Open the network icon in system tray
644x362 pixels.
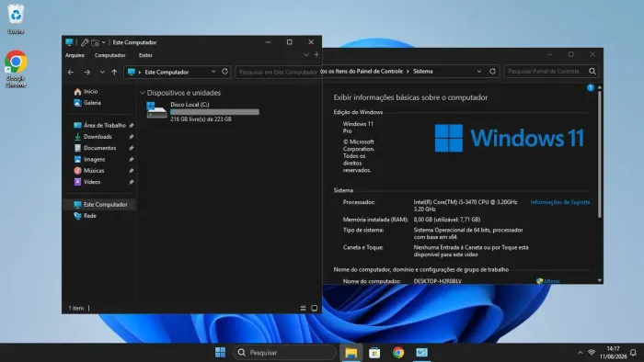coord(592,353)
